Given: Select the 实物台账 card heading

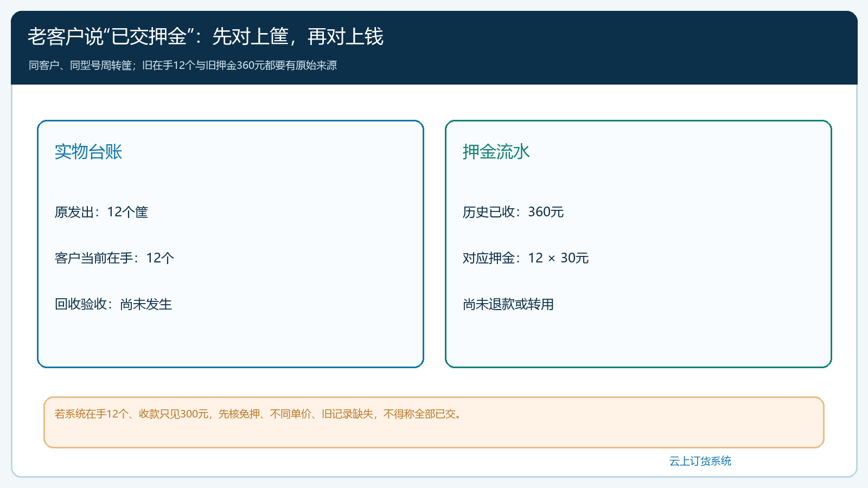Looking at the screenshot, I should (x=88, y=152).
